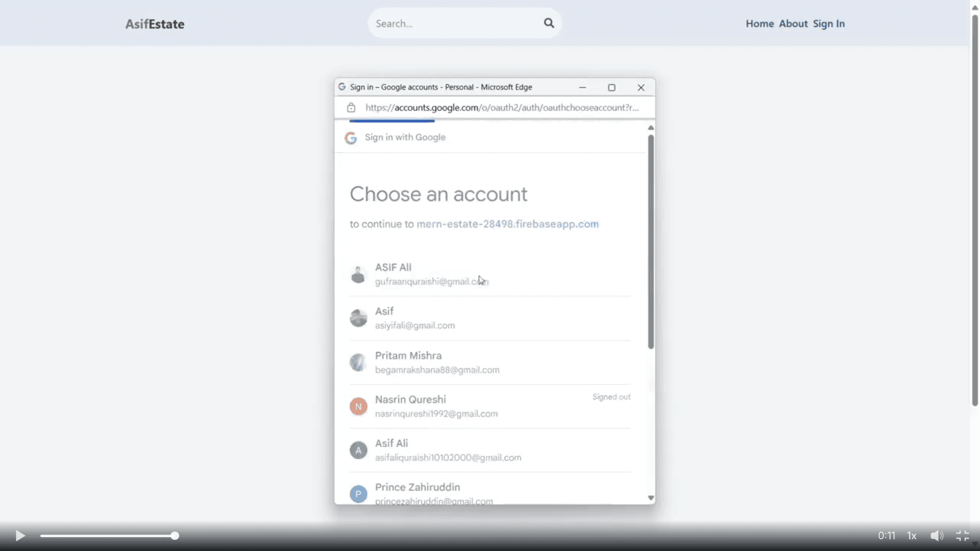The height and width of the screenshot is (551, 980).
Task: Select the Prince Zahiruddin 'P' avatar
Action: coord(358,494)
